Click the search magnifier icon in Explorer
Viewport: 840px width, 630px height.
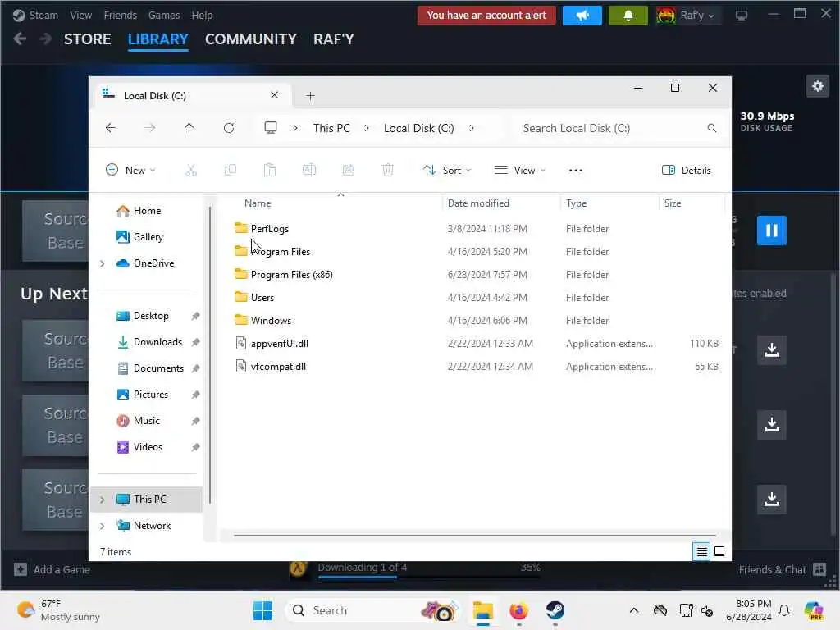tap(711, 128)
